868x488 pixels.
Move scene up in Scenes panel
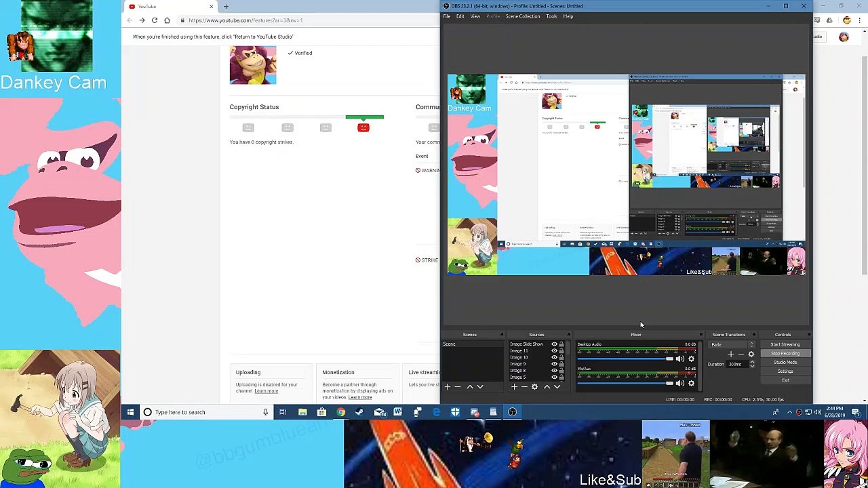(x=470, y=387)
